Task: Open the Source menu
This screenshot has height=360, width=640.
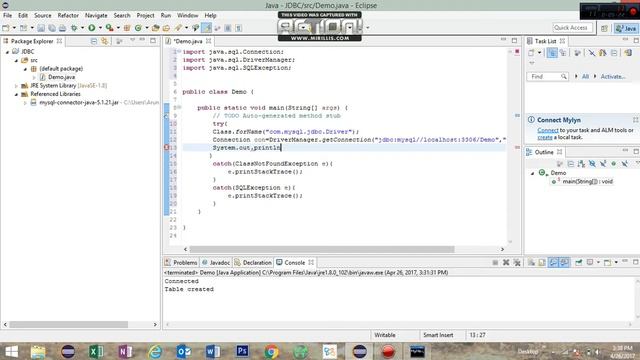Action: 43,16
